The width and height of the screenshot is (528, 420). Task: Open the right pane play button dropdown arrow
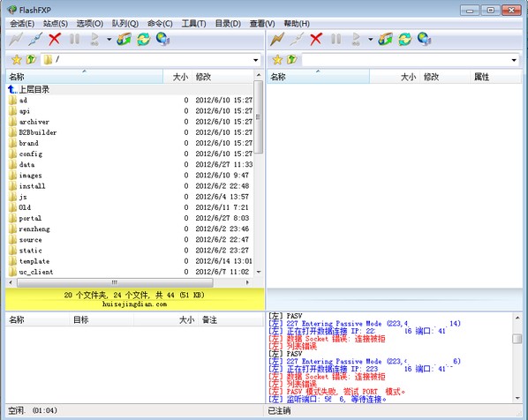point(371,40)
